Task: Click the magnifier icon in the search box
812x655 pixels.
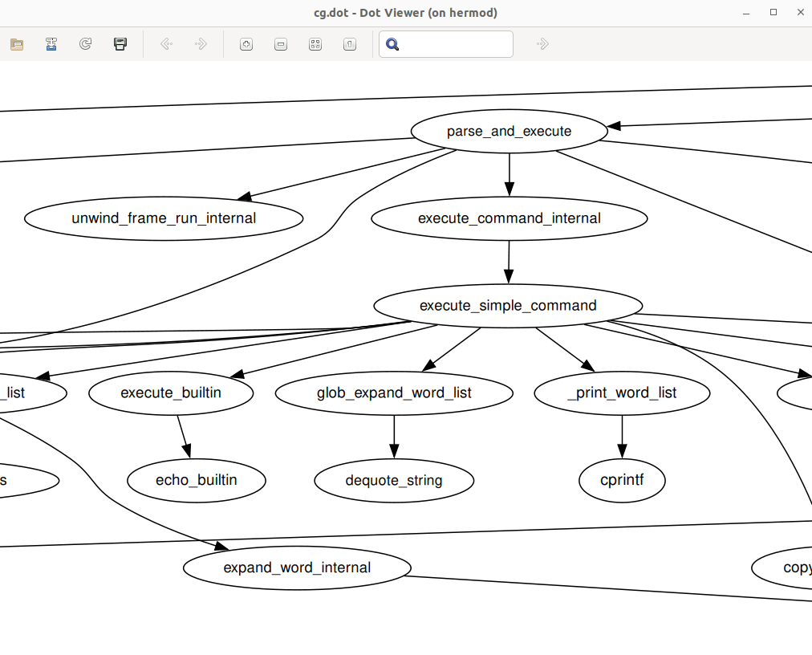Action: coord(392,44)
